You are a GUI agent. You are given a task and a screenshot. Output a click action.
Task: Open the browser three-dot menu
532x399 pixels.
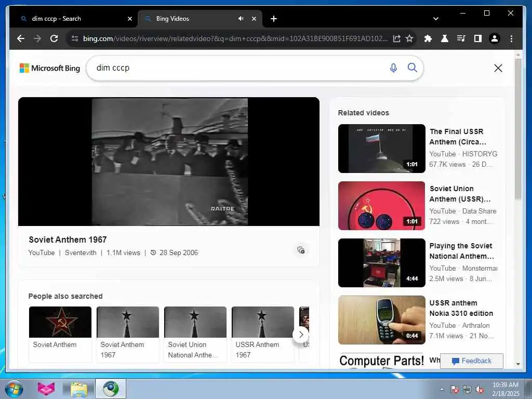click(511, 38)
